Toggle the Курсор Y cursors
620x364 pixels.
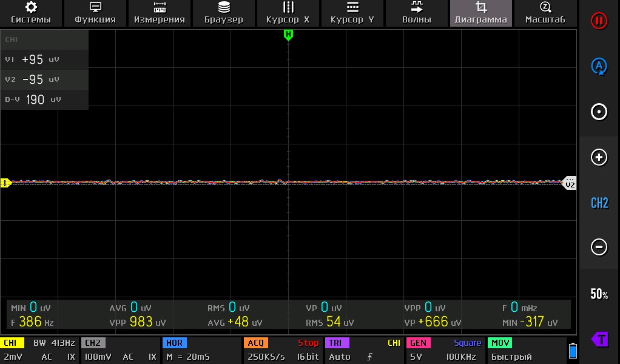352,13
